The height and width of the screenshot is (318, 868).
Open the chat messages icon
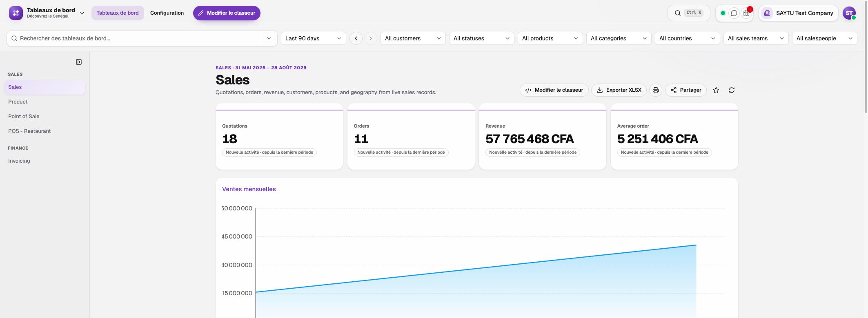(734, 13)
